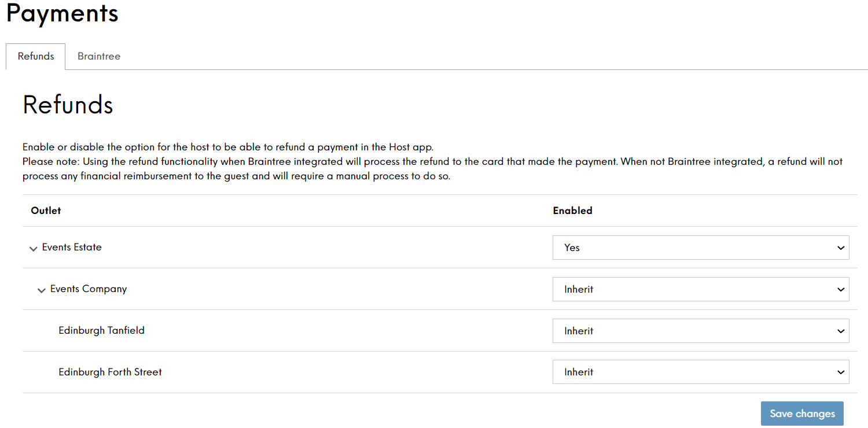Save changes to refund settings

[x=802, y=414]
